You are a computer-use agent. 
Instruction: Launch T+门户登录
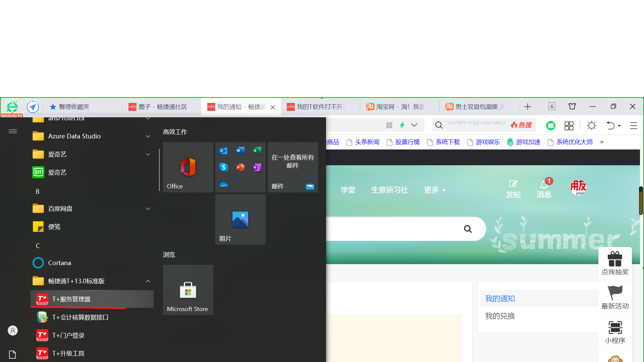point(92,336)
